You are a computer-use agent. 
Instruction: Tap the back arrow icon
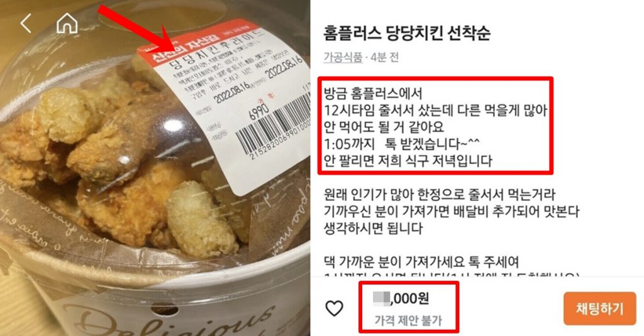25,23
